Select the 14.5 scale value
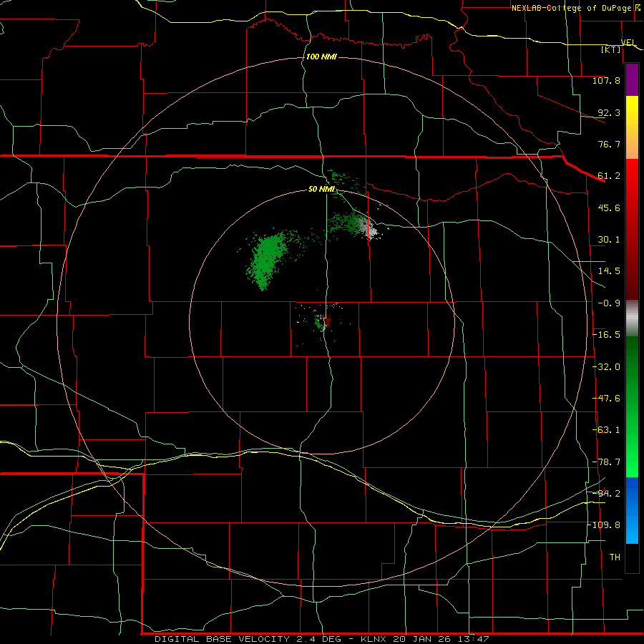Screen dimensions: 644x644 tap(609, 271)
